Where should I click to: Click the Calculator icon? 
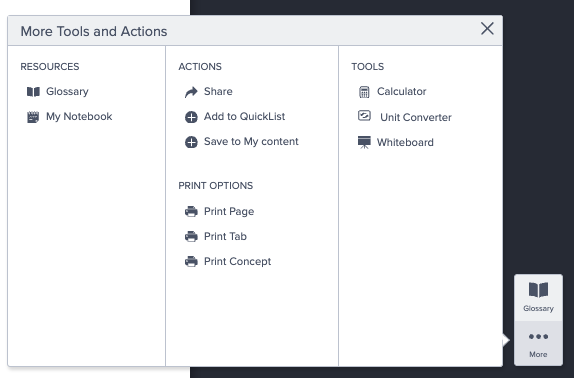coord(364,92)
